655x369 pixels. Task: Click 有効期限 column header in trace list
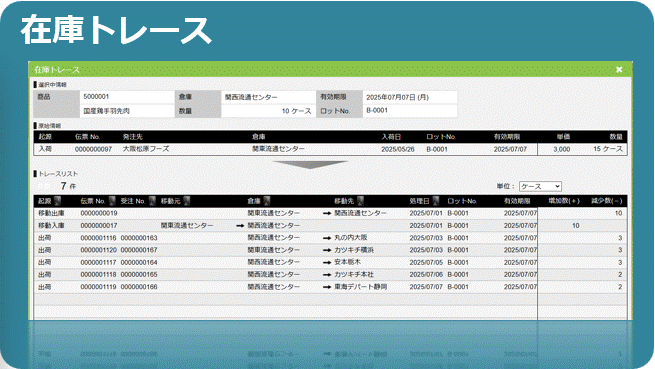[517, 201]
